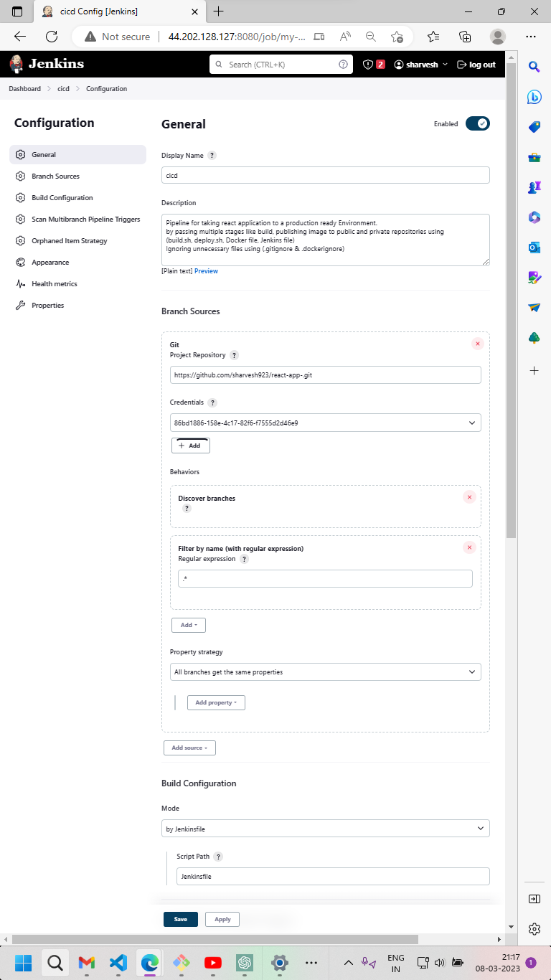Open Outlook from the Edge sidebar
Screen dimensions: 551x980
tap(534, 247)
